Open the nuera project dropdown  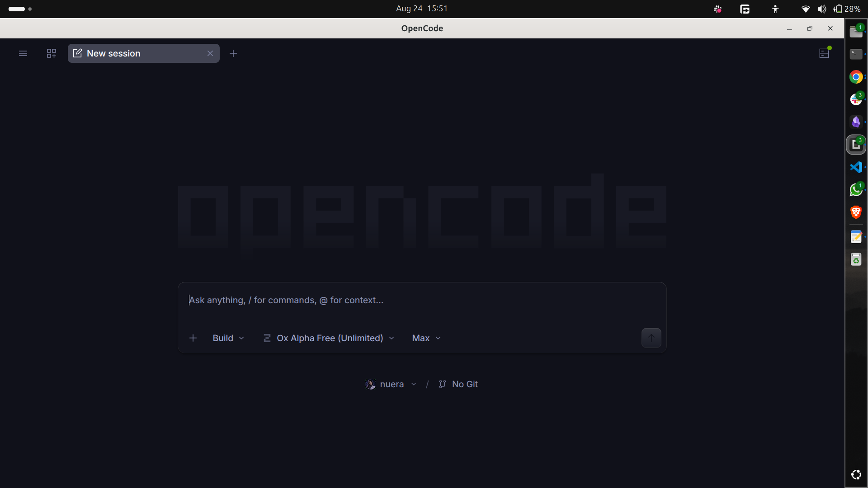(x=391, y=384)
